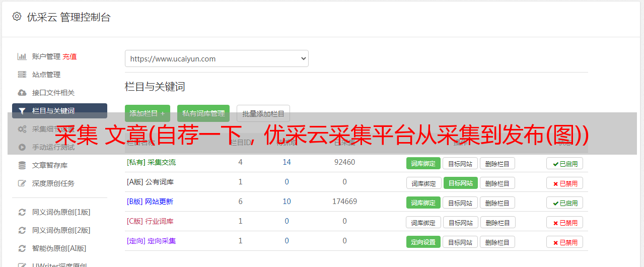Image resolution: width=644 pixels, height=267 pixels.
Task: Click the cloud upload icon for 接口文件相关
Action: 22,93
